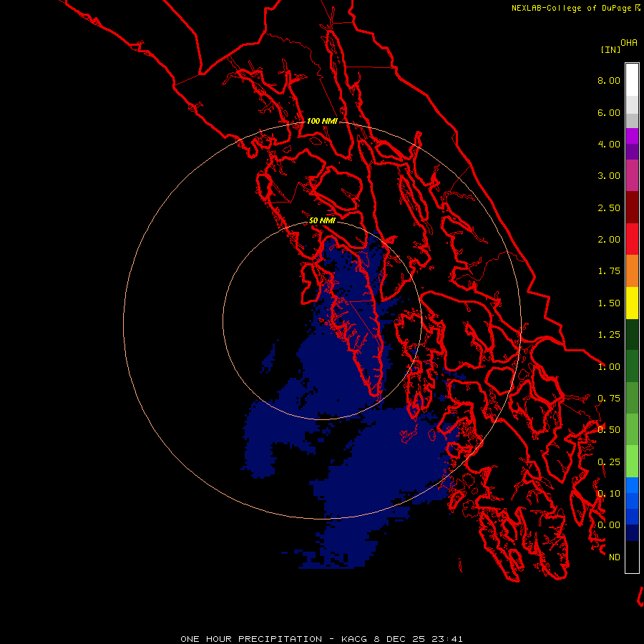
Task: Select the 2.50 legend value
Action: [x=609, y=208]
